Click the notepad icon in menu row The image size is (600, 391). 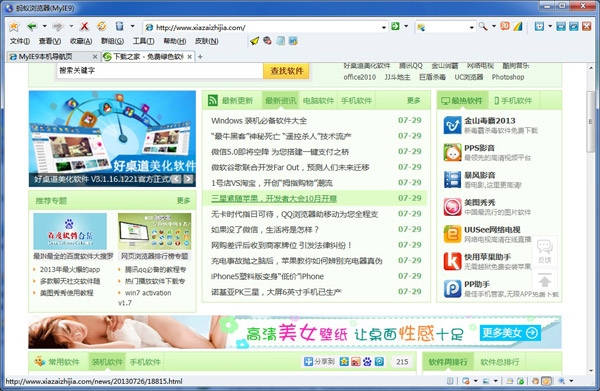(x=281, y=41)
